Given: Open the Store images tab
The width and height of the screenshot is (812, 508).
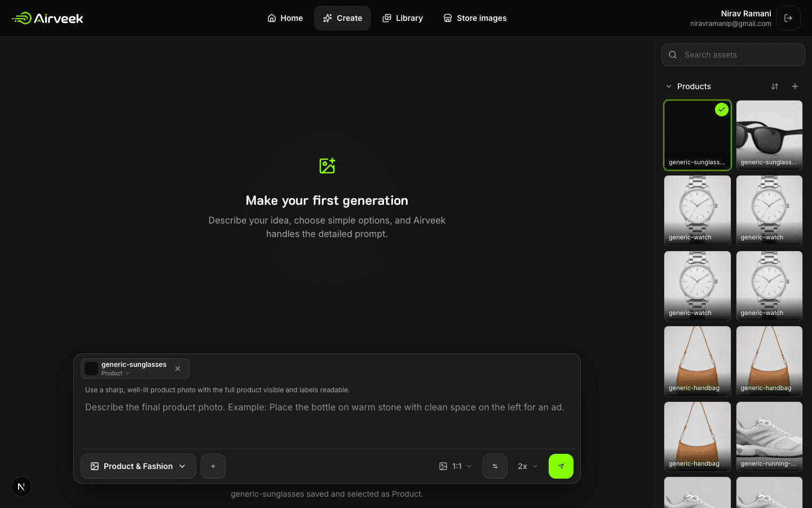Looking at the screenshot, I should 475,18.
